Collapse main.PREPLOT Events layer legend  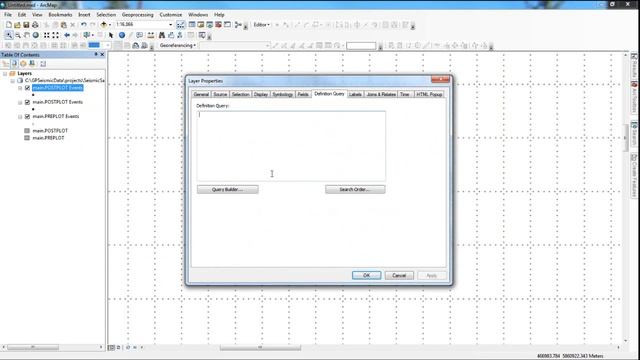tap(20, 117)
